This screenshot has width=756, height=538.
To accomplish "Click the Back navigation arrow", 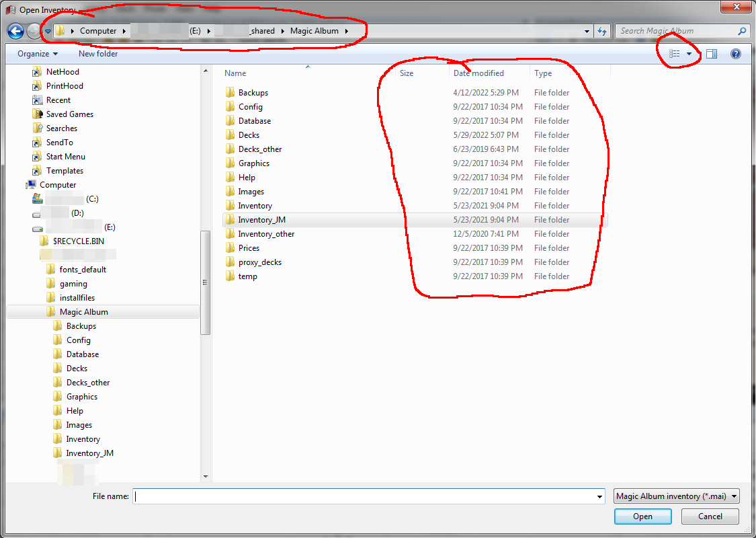I will (x=15, y=32).
